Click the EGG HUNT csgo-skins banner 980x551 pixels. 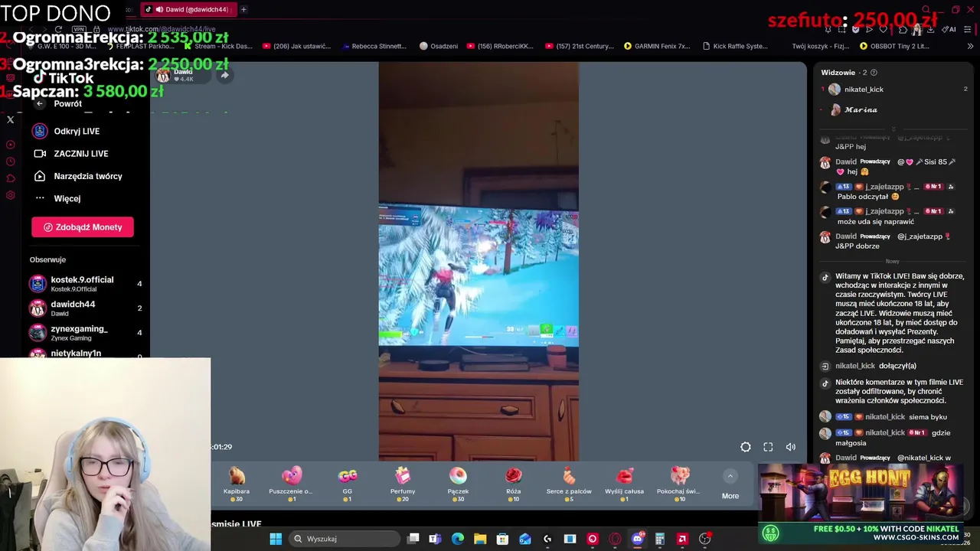coord(862,504)
